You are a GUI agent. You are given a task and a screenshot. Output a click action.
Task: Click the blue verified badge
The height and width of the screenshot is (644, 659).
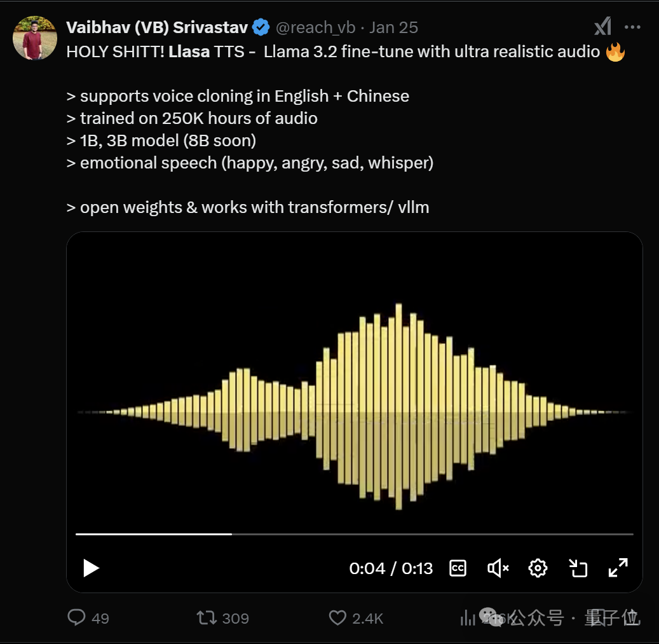pyautogui.click(x=261, y=27)
